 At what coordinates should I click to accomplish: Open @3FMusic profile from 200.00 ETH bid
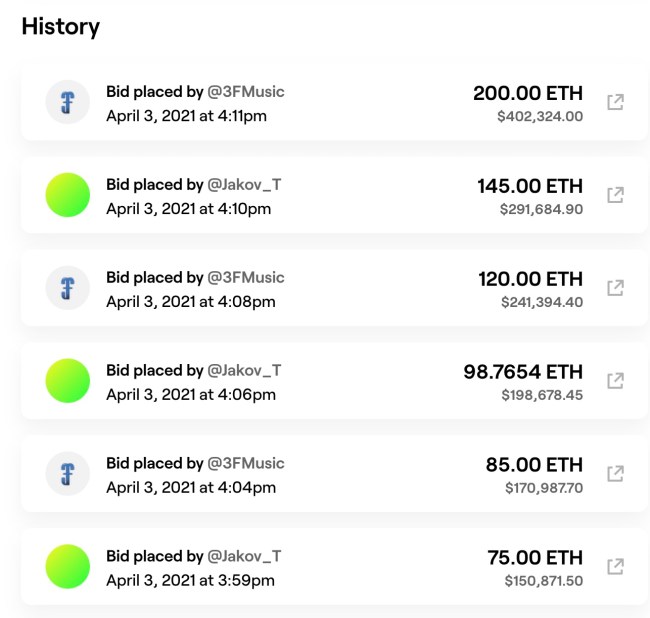246,92
